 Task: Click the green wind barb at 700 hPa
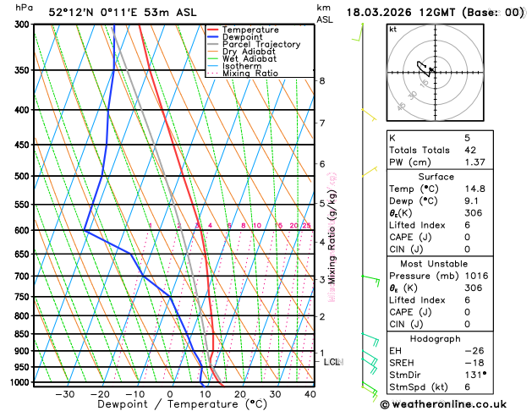click(370, 281)
